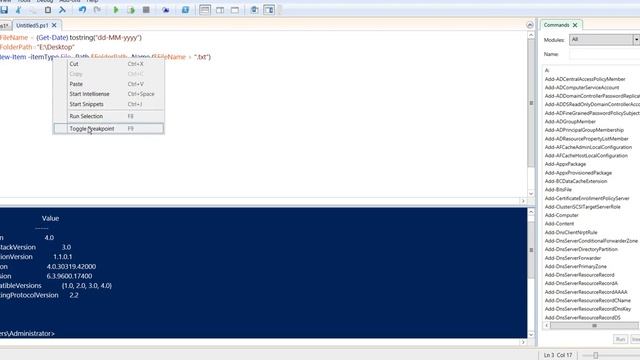640x360 pixels.
Task: Focus the Name filter input field
Action: (604, 54)
